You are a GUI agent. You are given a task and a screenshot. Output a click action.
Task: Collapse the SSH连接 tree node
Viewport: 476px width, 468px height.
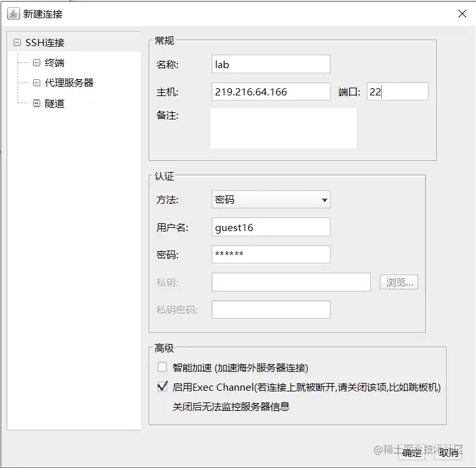[x=18, y=42]
